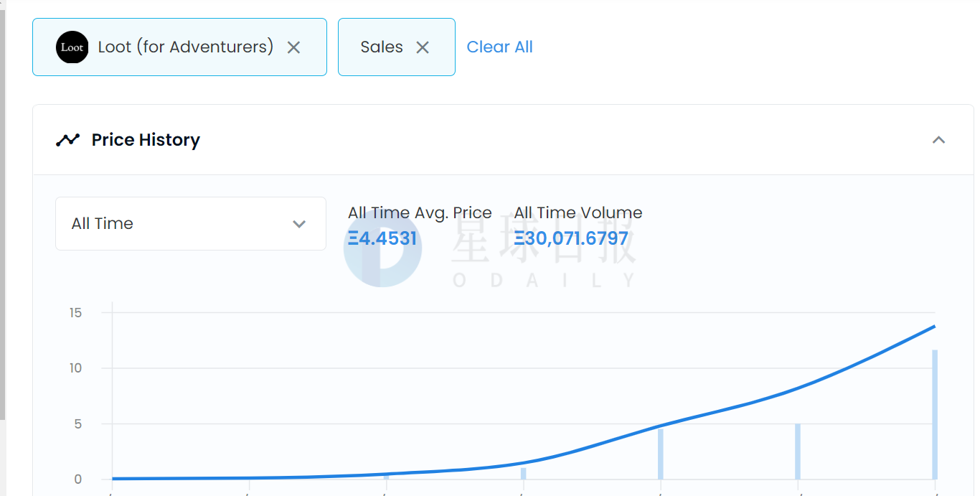Click the Clear All link
This screenshot has height=496, width=980.
pyautogui.click(x=499, y=47)
